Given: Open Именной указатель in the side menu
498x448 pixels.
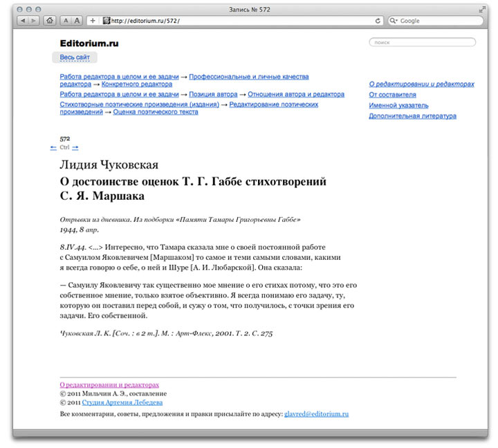Looking at the screenshot, I should click(398, 106).
